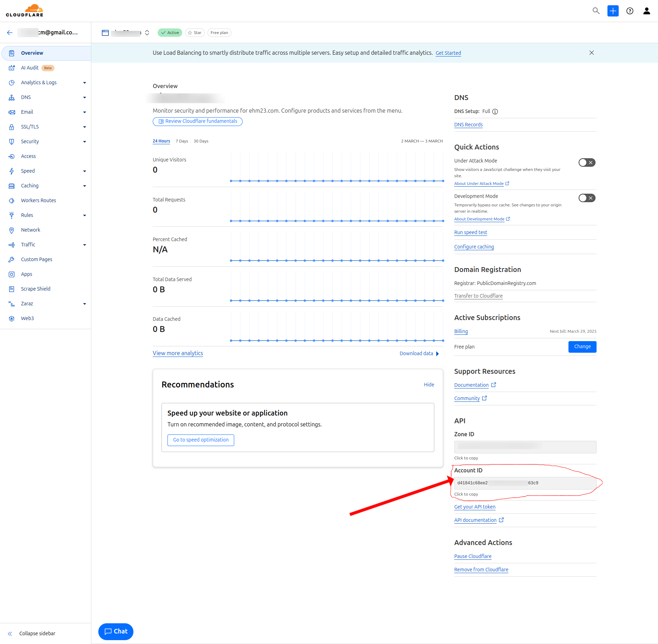The width and height of the screenshot is (658, 644).
Task: Open the account profile icon
Action: (646, 11)
